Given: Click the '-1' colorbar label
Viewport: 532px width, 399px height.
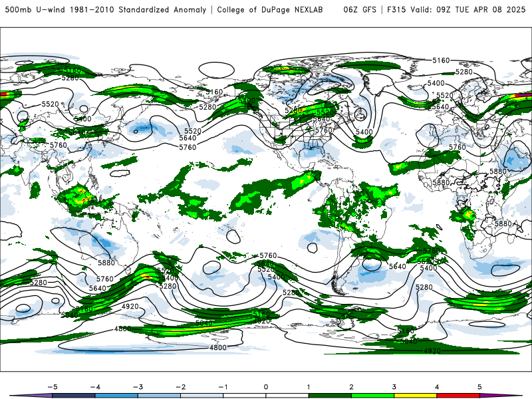Looking at the screenshot, I should (x=223, y=387).
